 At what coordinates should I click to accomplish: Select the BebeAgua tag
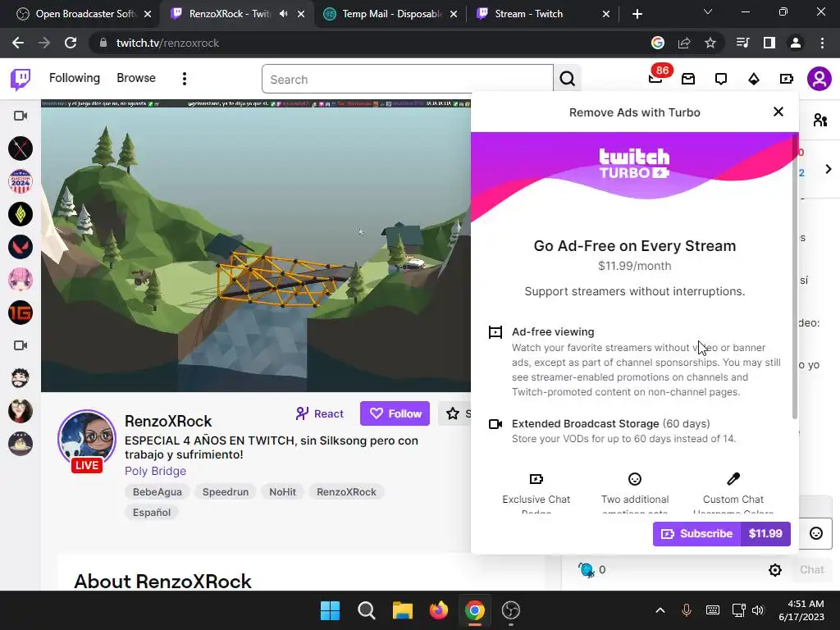tap(157, 492)
